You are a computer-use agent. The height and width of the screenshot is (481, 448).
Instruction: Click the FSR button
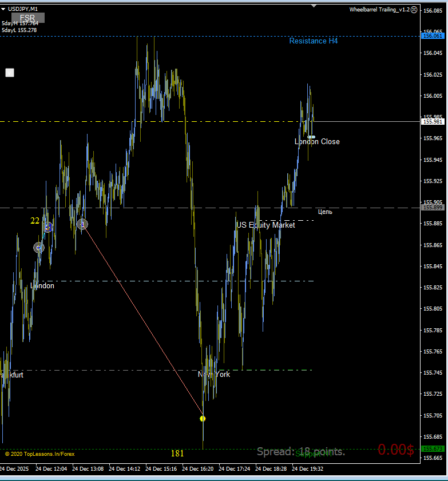point(28,18)
